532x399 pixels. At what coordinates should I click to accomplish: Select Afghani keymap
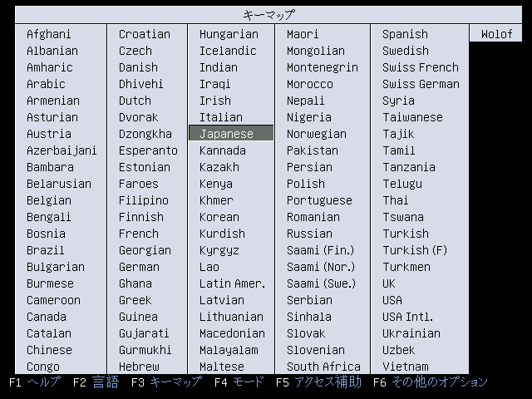coord(49,34)
